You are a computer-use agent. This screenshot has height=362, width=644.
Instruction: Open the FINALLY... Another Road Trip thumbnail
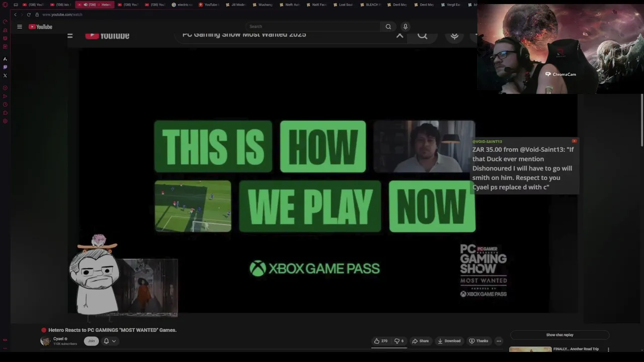[x=530, y=349]
